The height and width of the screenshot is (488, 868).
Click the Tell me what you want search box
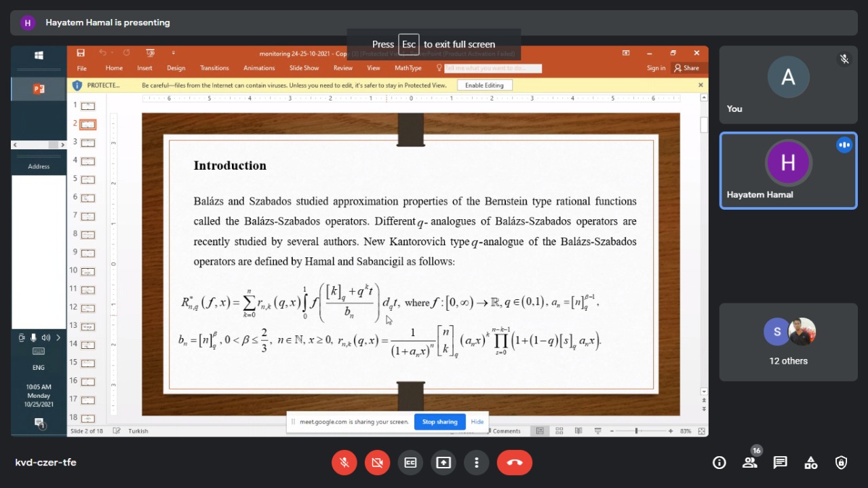tap(493, 68)
